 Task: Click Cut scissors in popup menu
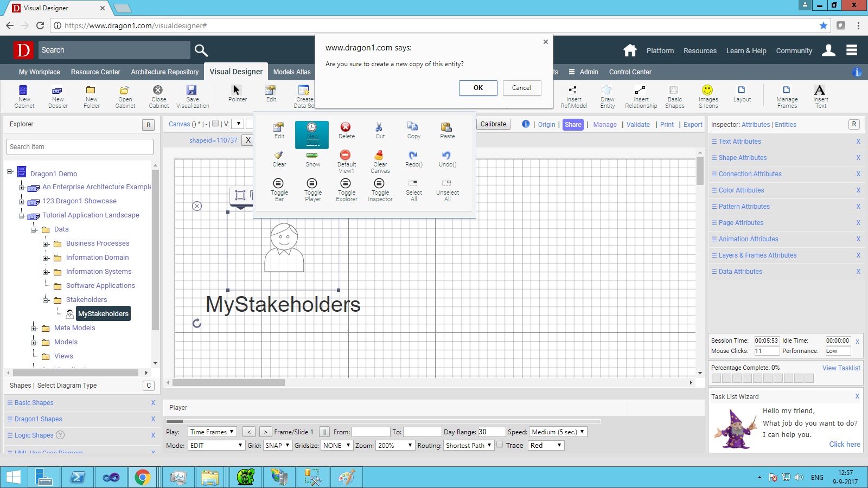tap(380, 131)
